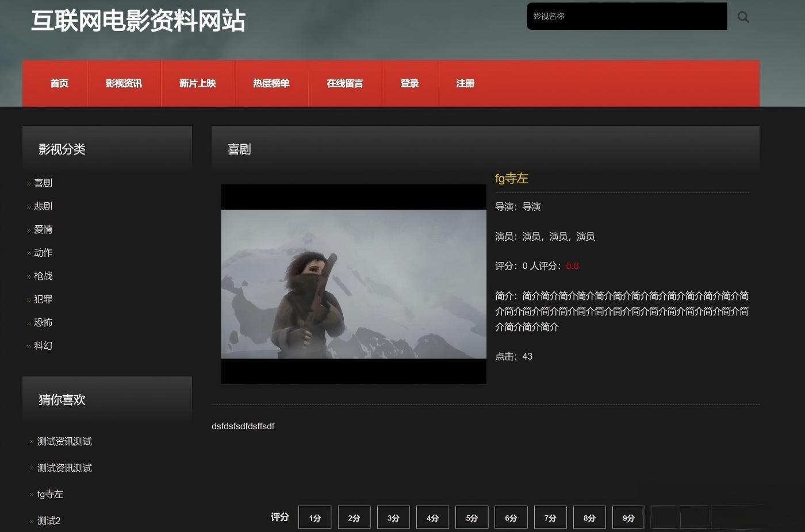Click the movie still image
Viewport: 805px width, 532px height.
354,284
